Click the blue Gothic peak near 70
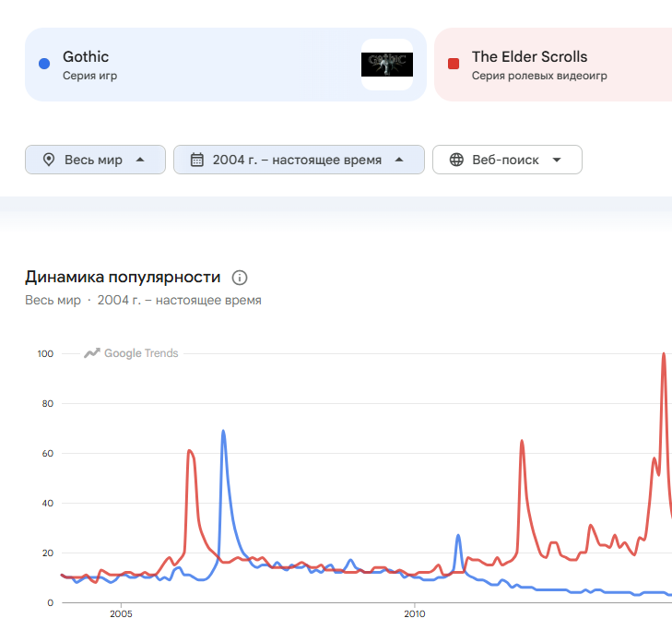672x642 pixels. [223, 431]
